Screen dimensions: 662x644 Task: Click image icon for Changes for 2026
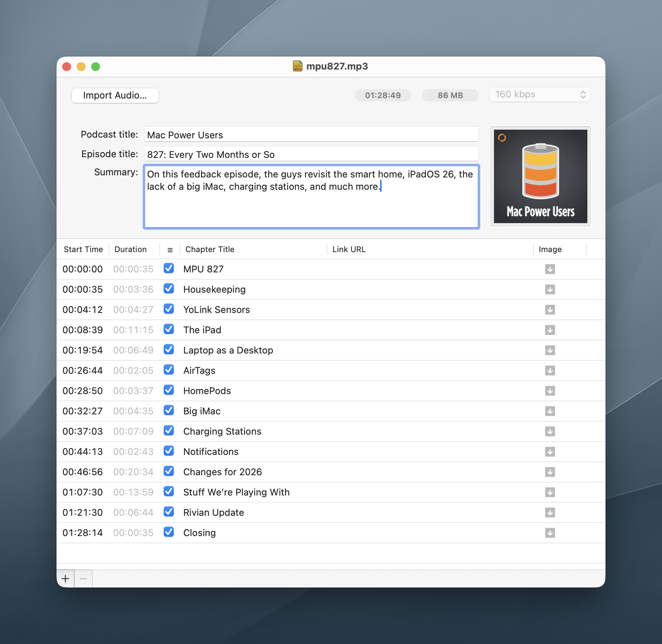(x=550, y=472)
